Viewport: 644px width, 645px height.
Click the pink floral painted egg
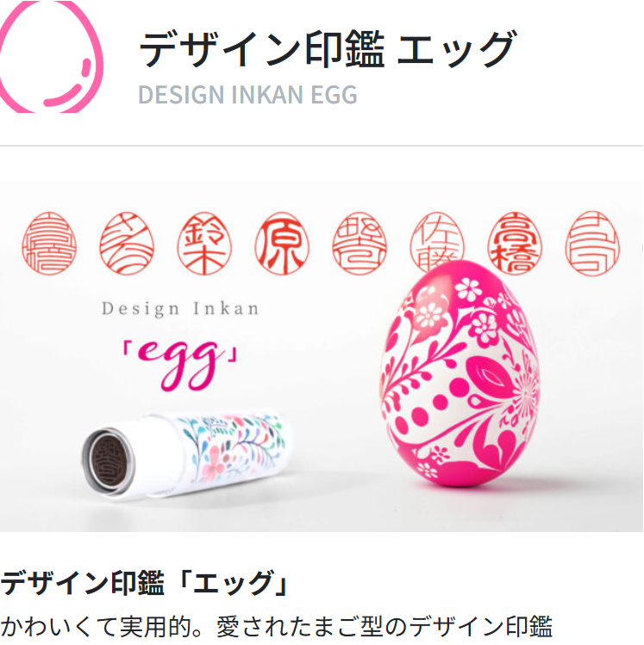tap(460, 373)
